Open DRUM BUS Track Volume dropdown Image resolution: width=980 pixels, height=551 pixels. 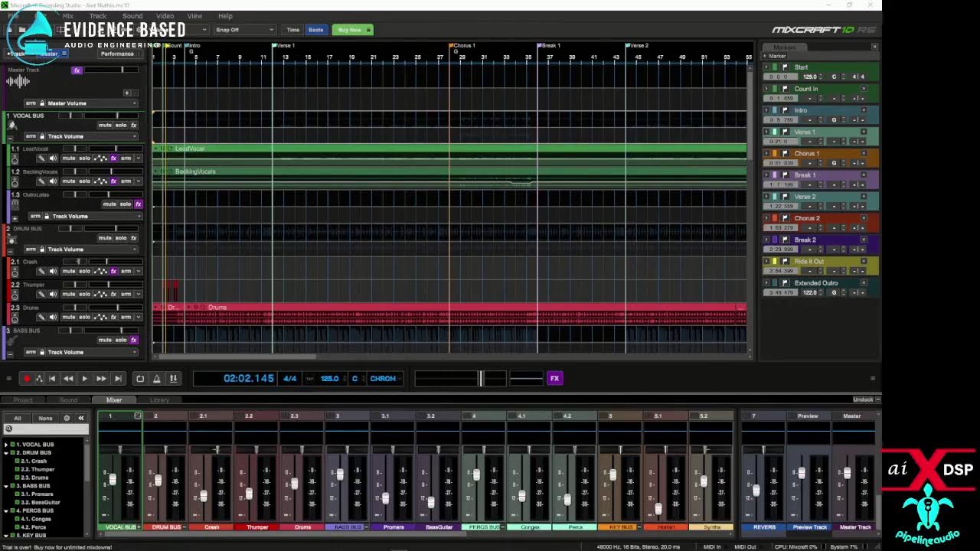(x=93, y=249)
